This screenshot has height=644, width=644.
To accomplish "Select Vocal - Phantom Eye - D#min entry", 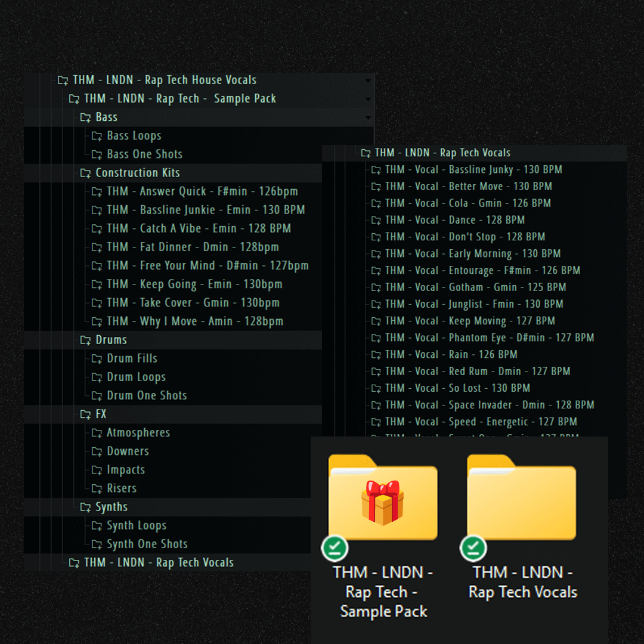I will pos(489,338).
